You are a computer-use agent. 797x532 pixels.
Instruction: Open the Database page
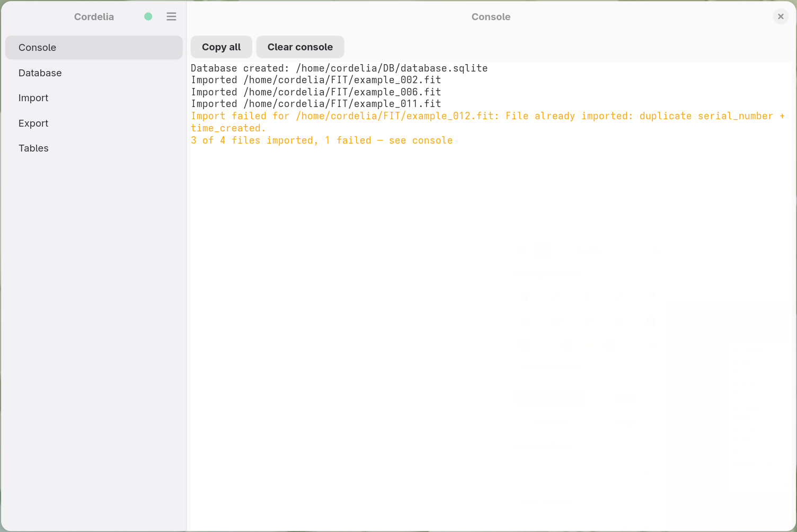(94, 73)
